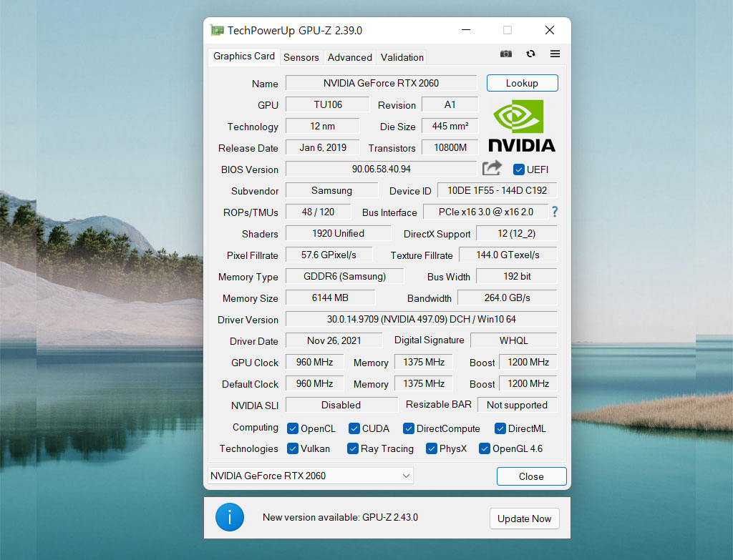The height and width of the screenshot is (560, 733).
Task: Toggle the OpenGL 4.6 checkbox
Action: coord(485,448)
